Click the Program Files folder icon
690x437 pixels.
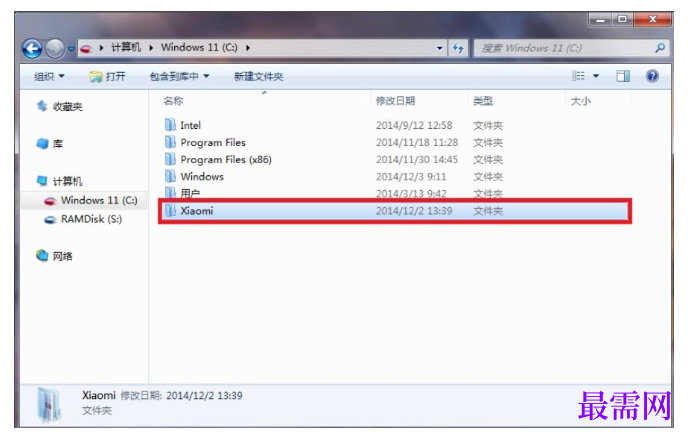point(170,142)
